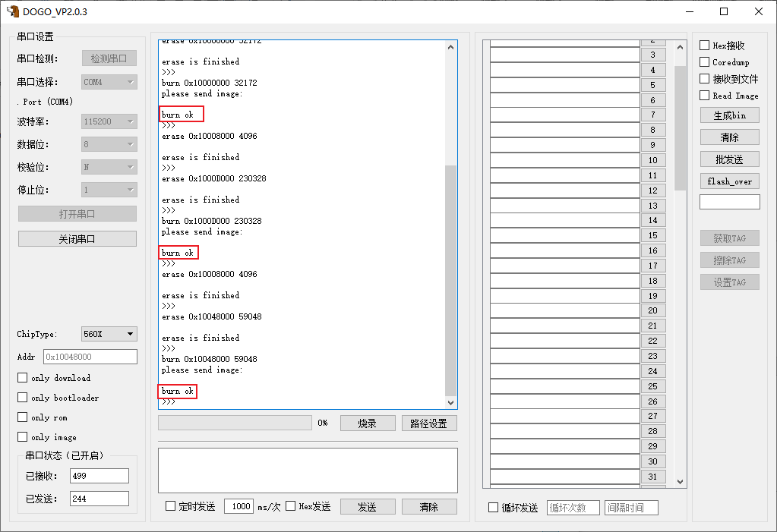The image size is (777, 532).
Task: Check only bootloader option
Action: [x=22, y=397]
